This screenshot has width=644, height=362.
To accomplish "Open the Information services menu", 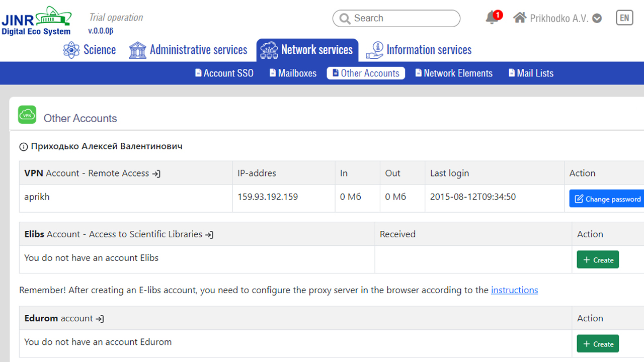I will click(x=419, y=50).
